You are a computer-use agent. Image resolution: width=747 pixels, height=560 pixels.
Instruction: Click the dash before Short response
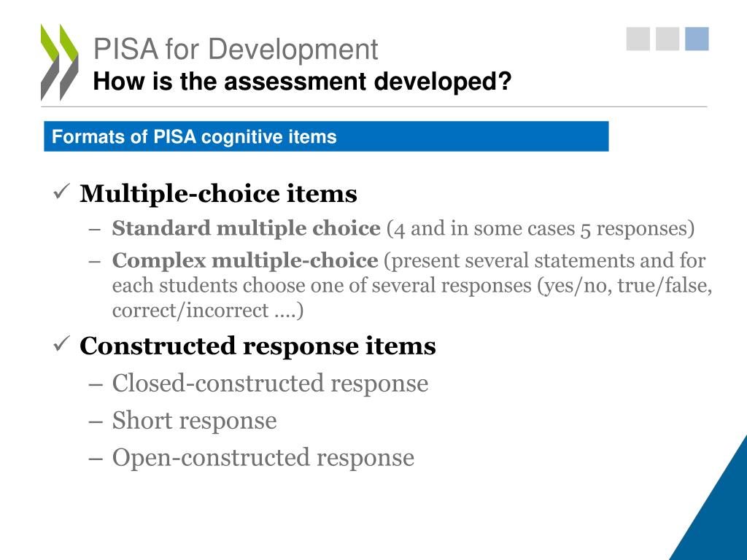point(96,421)
